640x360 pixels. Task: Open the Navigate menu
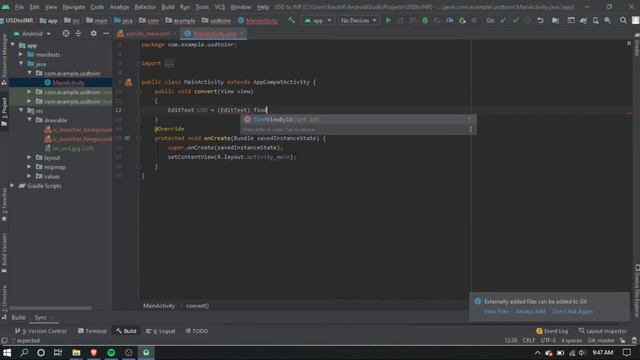73,7
